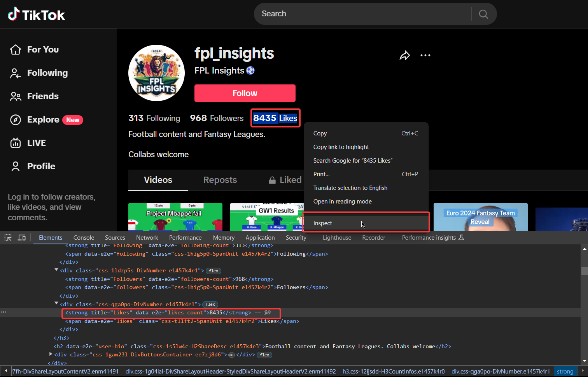Viewport: 588px width, 377px height.
Task: Click the share arrow on the profile
Action: click(404, 55)
